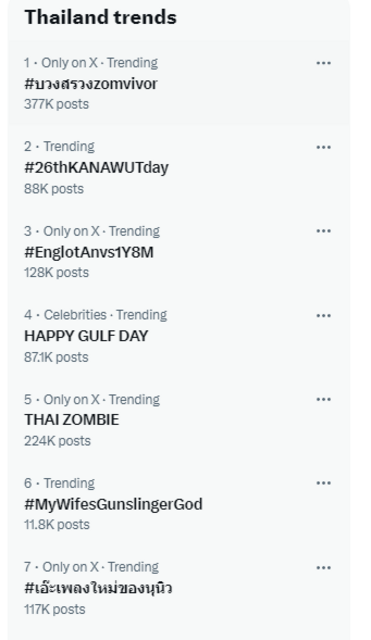371x640 pixels.
Task: Click the Thailand trends heading
Action: tap(100, 17)
